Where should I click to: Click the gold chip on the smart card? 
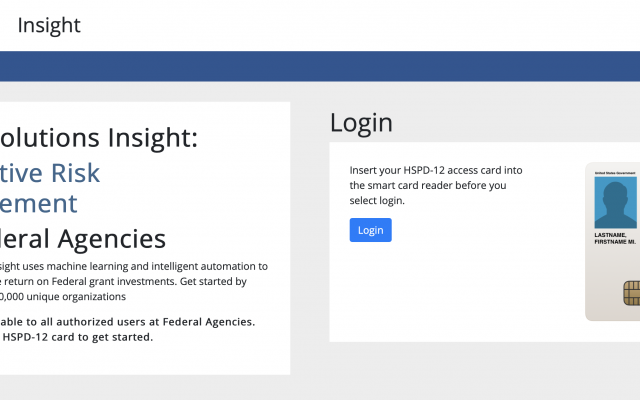coord(631,293)
